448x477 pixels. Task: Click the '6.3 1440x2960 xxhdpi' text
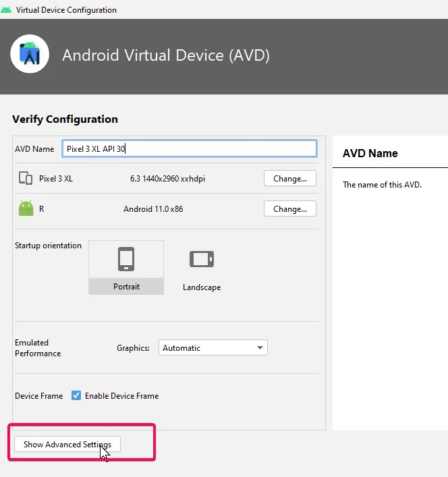coord(167,179)
